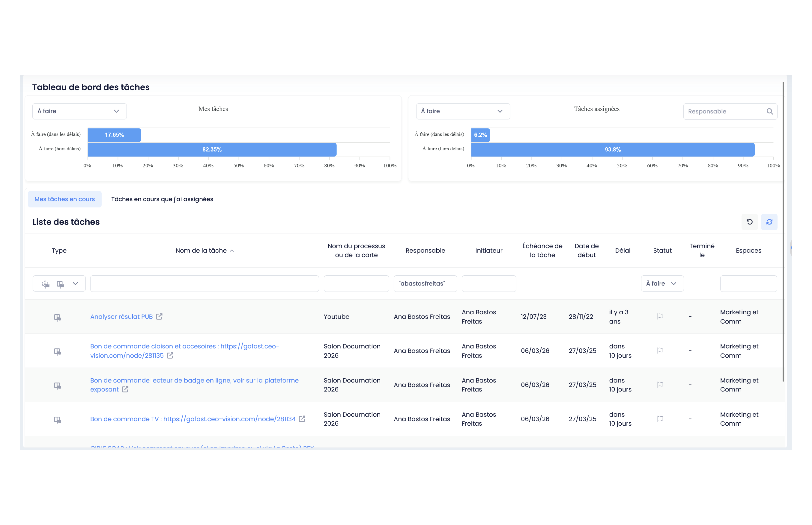The height and width of the screenshot is (525, 812).
Task: Open external link icon next to Analyser résulat PUB
Action: (x=159, y=316)
